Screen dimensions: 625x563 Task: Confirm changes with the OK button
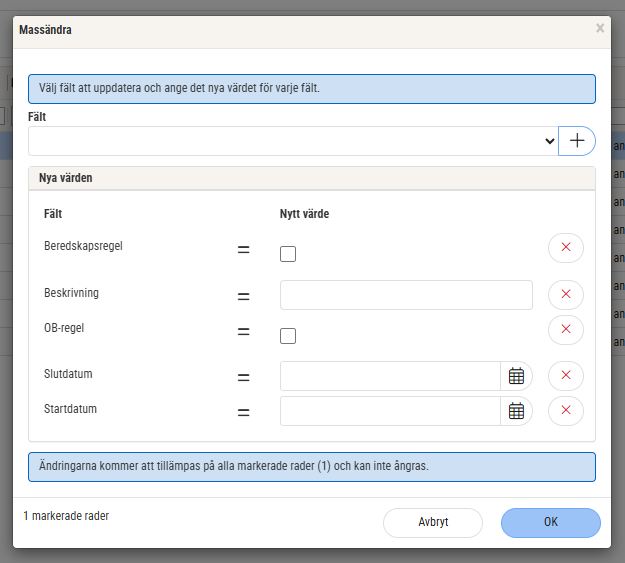pyautogui.click(x=550, y=522)
